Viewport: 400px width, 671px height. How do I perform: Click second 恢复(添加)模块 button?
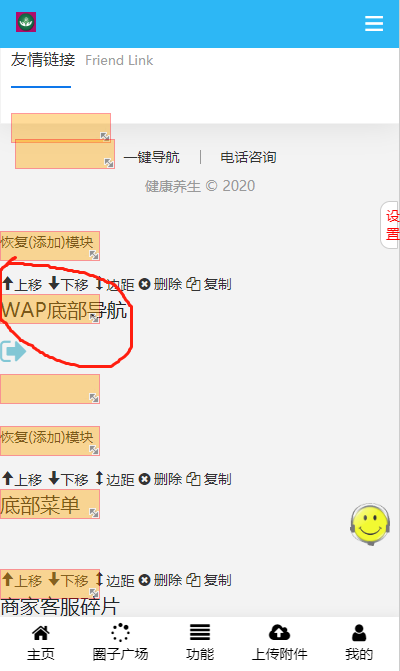coord(50,441)
